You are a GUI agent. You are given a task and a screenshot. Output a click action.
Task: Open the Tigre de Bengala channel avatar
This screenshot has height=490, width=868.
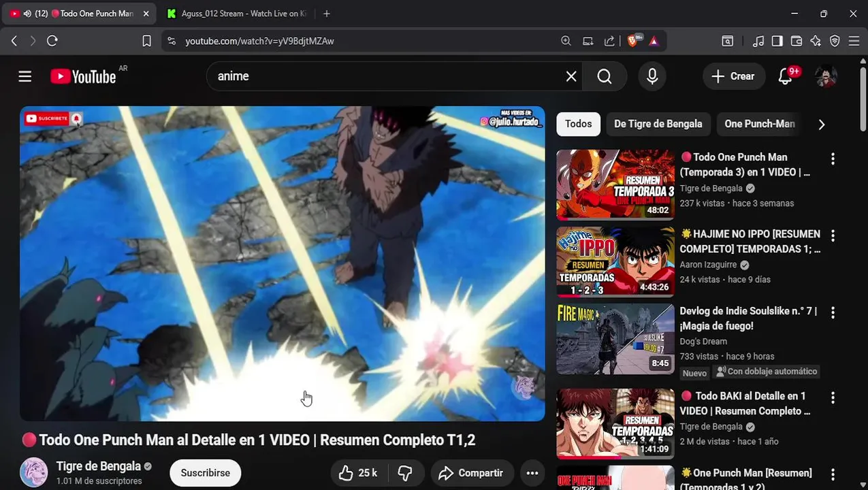33,472
